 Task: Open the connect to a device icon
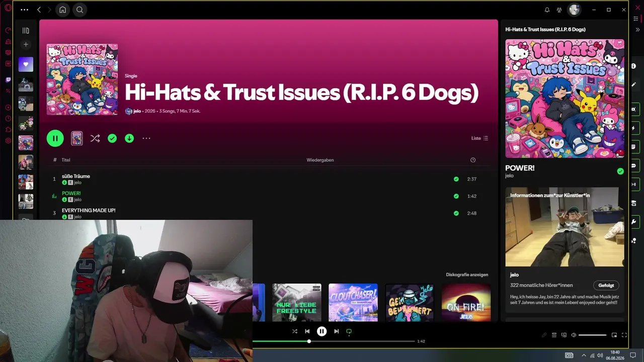(564, 335)
